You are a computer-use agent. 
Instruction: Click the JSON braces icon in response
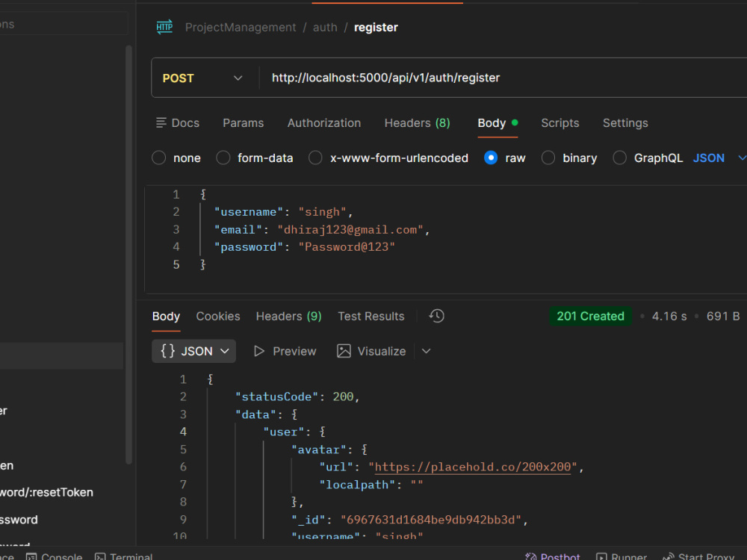167,351
